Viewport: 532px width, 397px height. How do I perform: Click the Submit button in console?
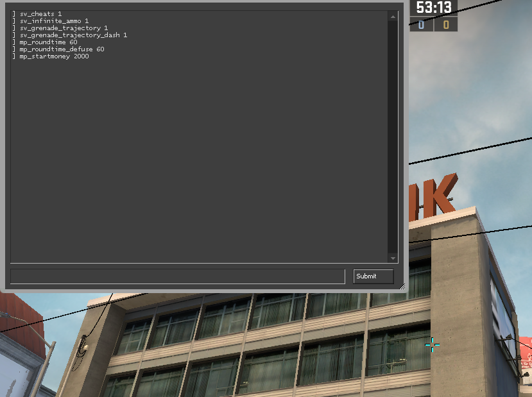(x=373, y=276)
